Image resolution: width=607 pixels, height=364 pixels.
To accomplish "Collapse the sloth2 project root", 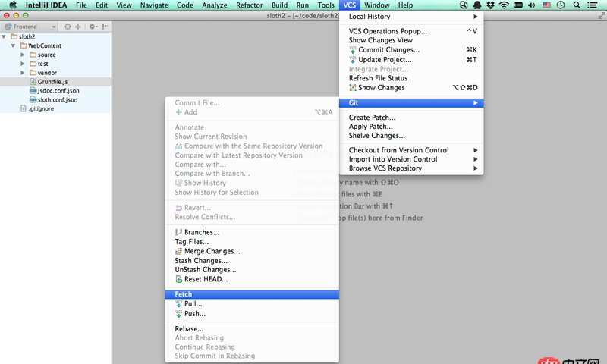I will 4,36.
